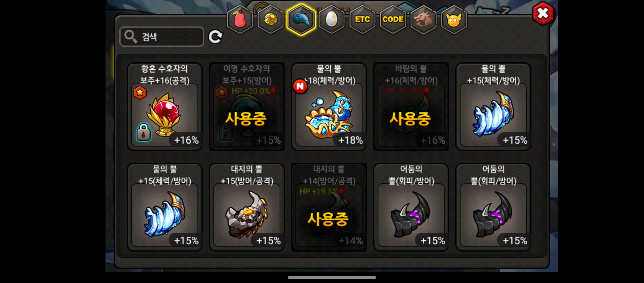The image size is (644, 283).
Task: Open the yellow creature face tab
Action: [x=454, y=19]
